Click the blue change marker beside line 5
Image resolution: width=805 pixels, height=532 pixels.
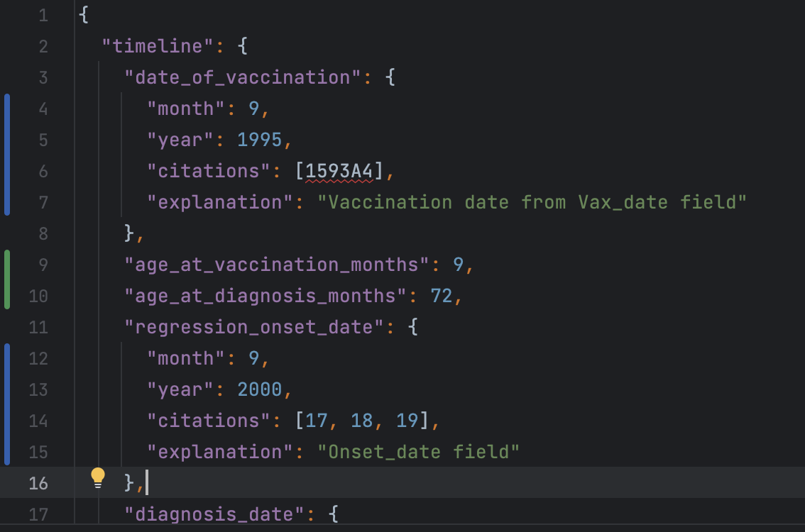[x=7, y=140]
